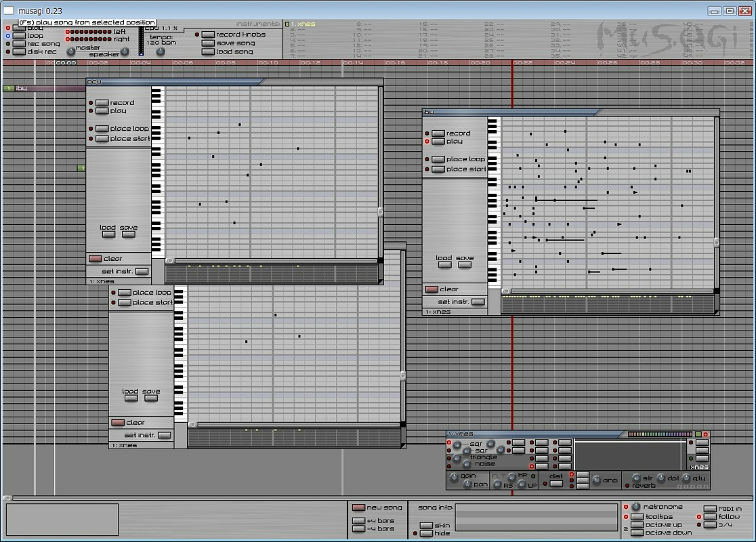Click save button in ocu pattern window
Viewport: 756px width, 542px height.
[x=128, y=234]
